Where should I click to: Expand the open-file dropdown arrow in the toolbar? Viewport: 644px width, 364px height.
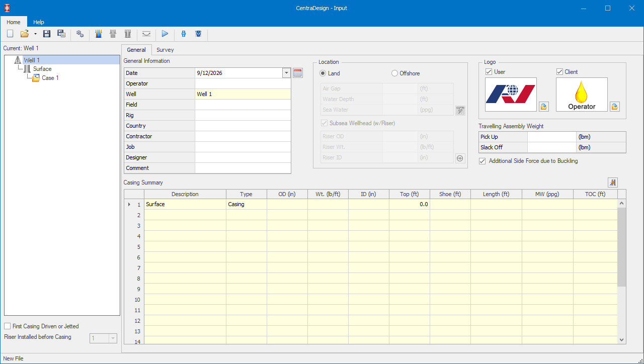coord(35,34)
